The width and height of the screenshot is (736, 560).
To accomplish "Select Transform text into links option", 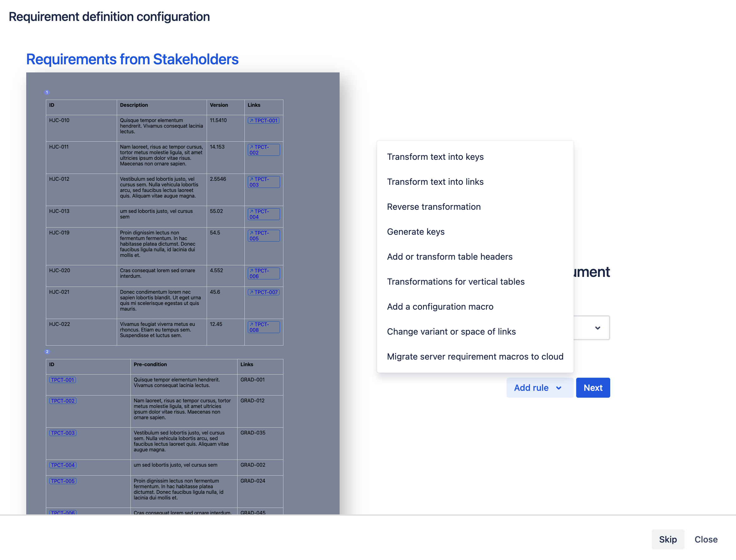I will coord(435,181).
